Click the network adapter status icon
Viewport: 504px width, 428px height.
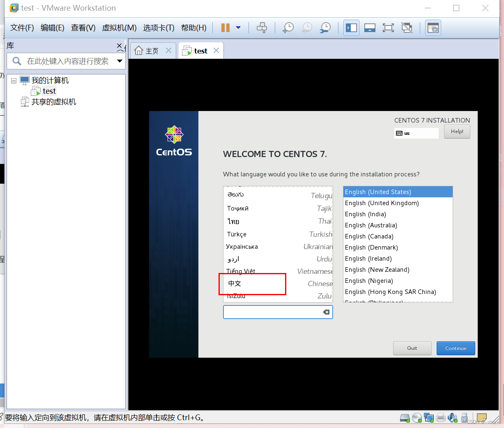[x=429, y=418]
